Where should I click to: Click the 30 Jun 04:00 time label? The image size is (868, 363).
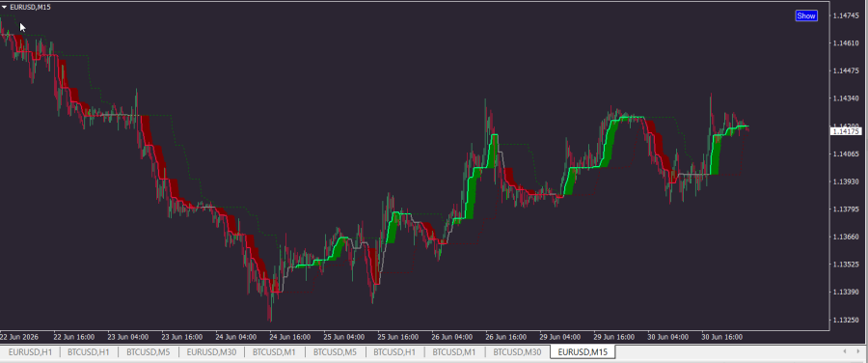[667, 337]
